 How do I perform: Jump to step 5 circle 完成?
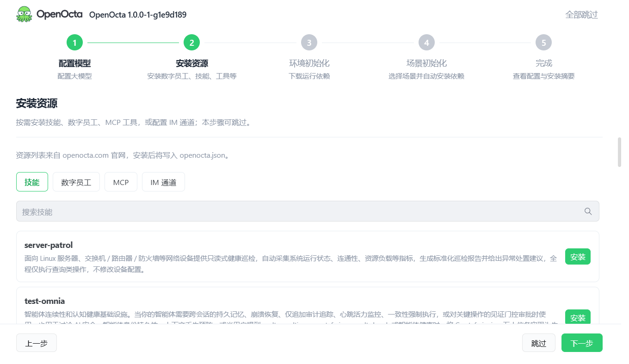tap(543, 43)
